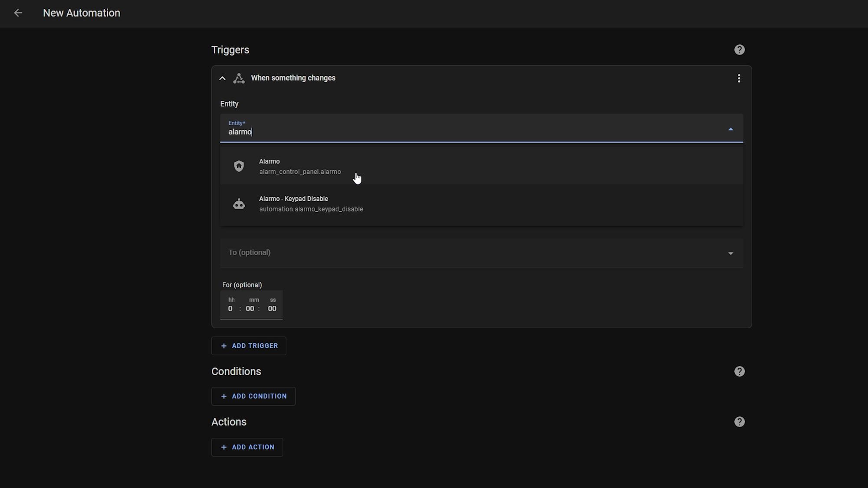This screenshot has height=488, width=868.
Task: Click the Actions section heading
Action: pyautogui.click(x=229, y=422)
